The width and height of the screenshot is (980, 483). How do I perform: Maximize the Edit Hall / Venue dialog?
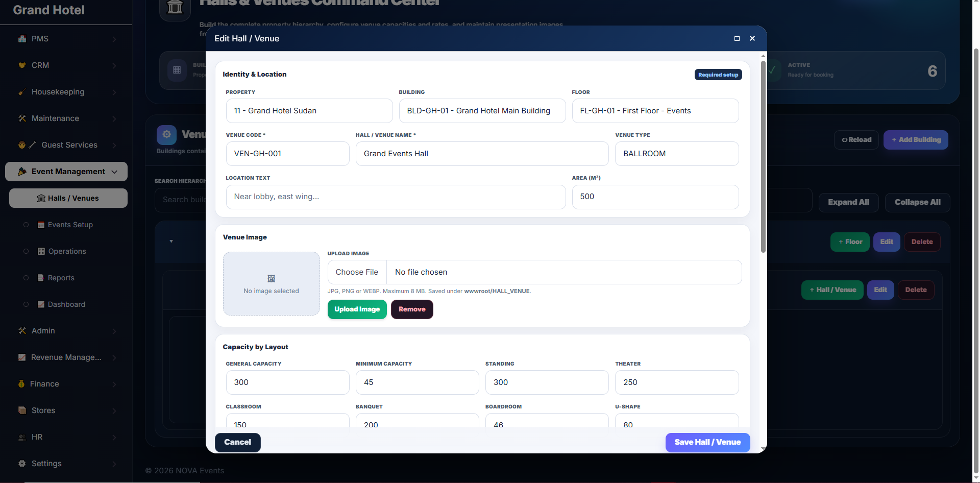[x=737, y=38]
